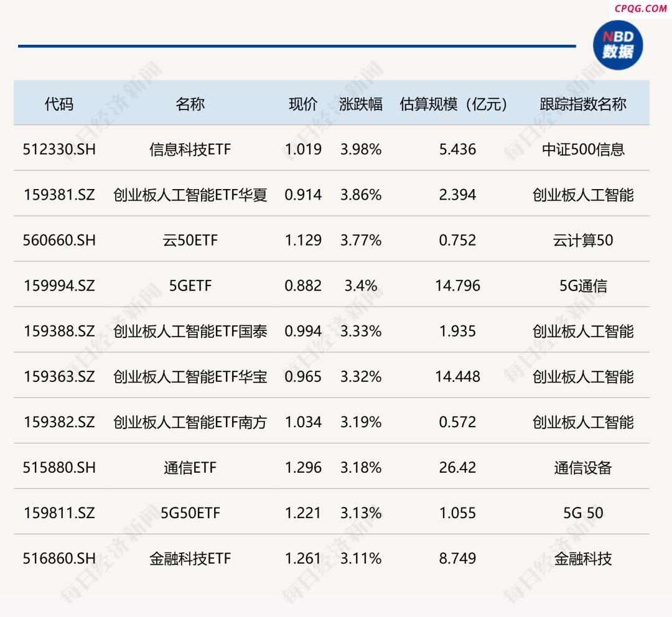Click the change value 3.33%
This screenshot has width=672, height=617.
coord(361,332)
